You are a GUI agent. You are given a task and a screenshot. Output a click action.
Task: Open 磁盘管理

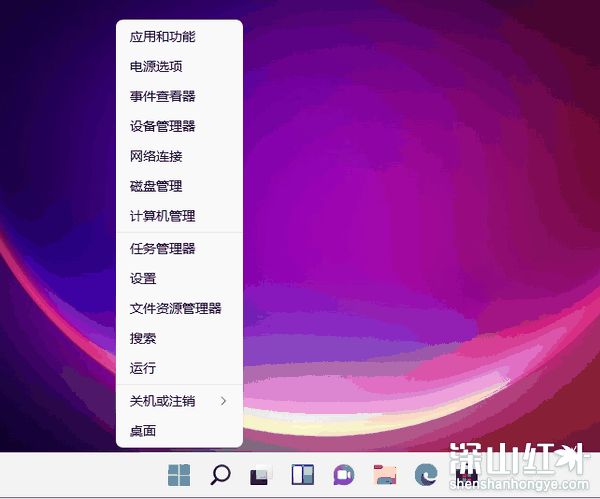(x=179, y=186)
